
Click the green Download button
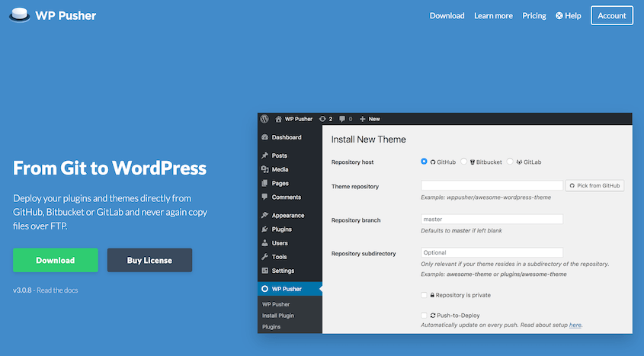[x=56, y=260]
